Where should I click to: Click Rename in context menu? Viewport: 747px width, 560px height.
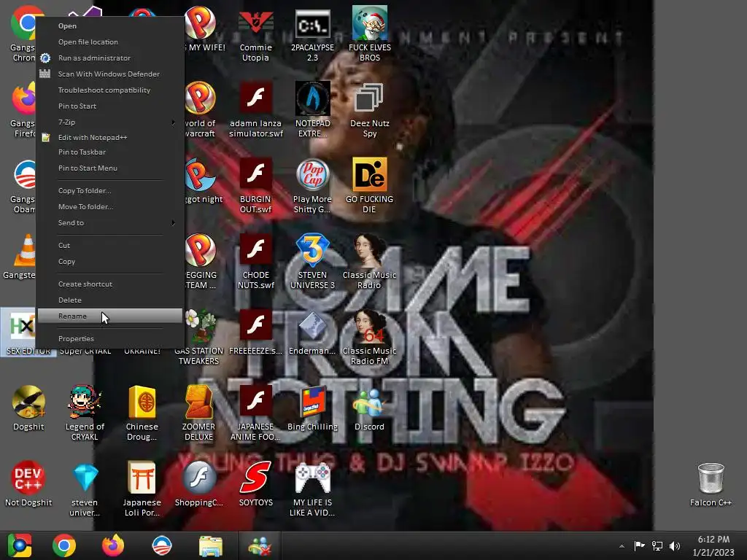tap(110, 316)
